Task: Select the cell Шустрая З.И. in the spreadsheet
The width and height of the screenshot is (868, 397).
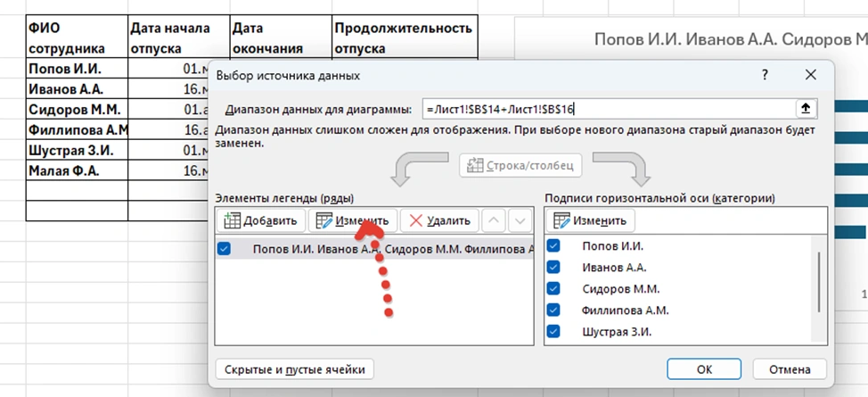Action: [x=77, y=150]
